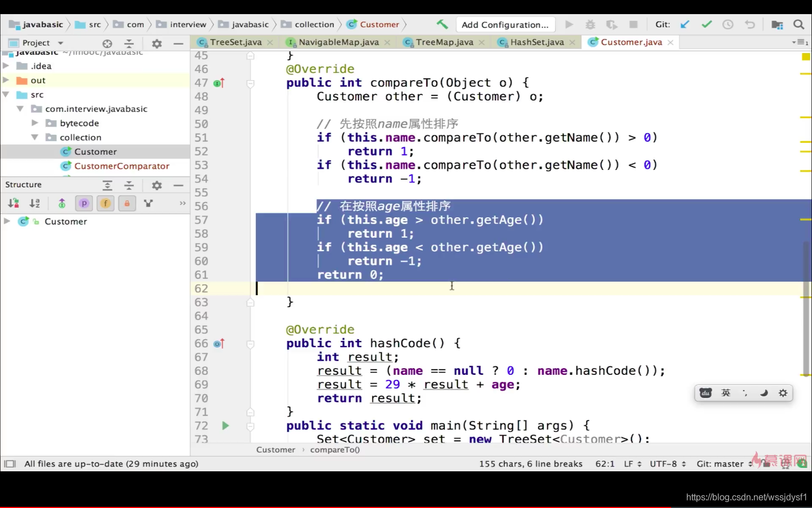
Task: Toggle Show Properties button in Structure panel
Action: [x=84, y=203]
